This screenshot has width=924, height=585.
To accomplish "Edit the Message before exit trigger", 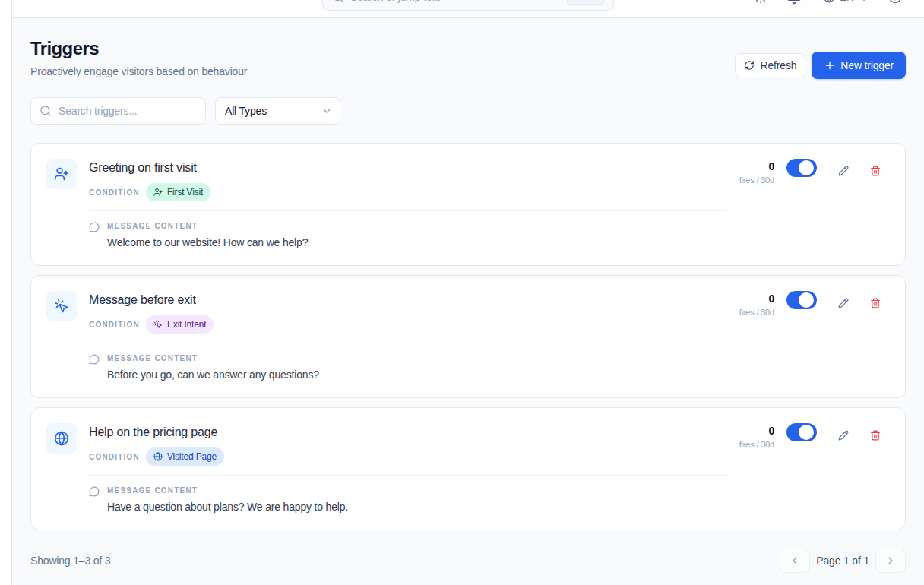I will [843, 303].
